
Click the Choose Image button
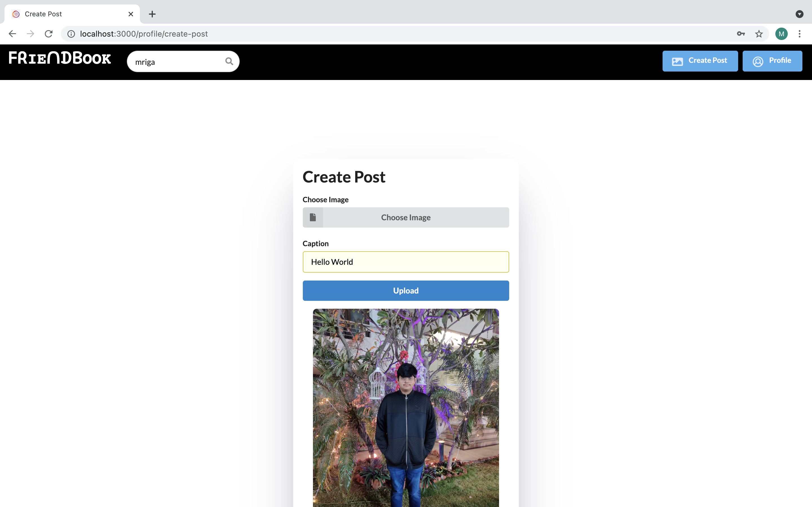[406, 217]
